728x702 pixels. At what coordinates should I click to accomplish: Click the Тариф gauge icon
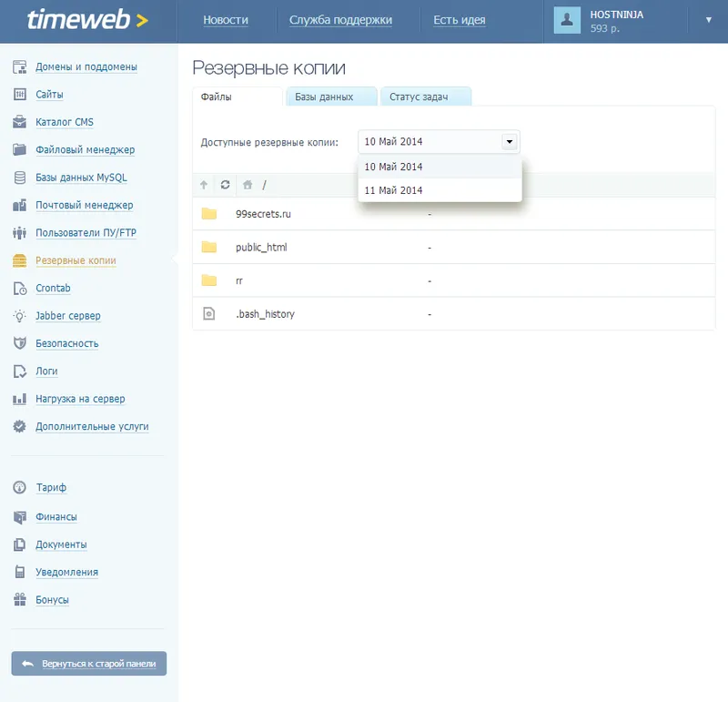19,487
